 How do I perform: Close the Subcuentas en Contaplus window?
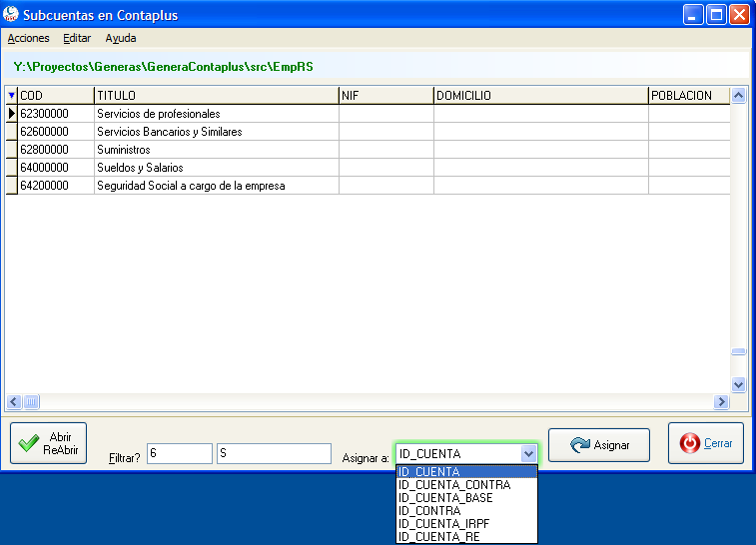[739, 14]
